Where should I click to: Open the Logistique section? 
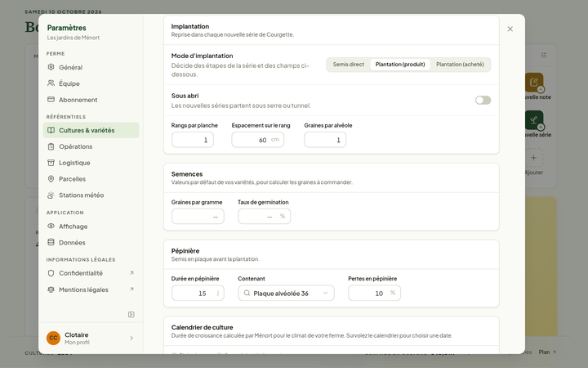click(x=91, y=163)
